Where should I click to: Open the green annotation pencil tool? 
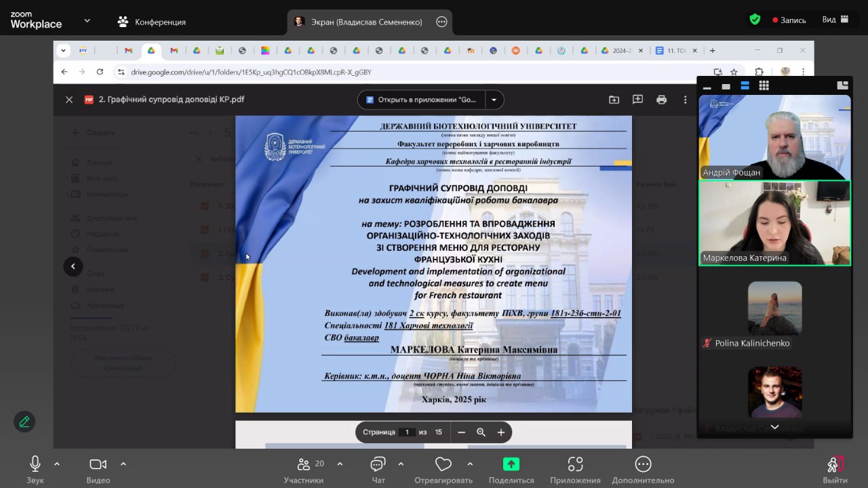click(x=24, y=422)
